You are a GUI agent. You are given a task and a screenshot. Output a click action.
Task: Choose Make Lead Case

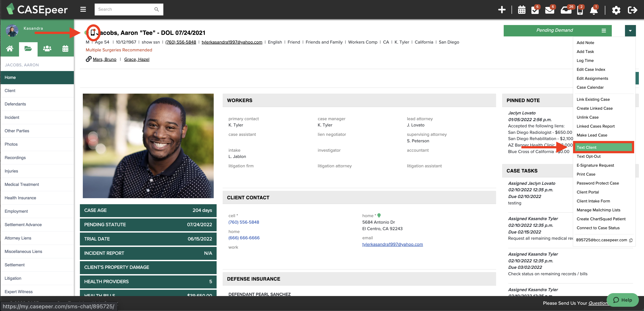click(x=592, y=135)
